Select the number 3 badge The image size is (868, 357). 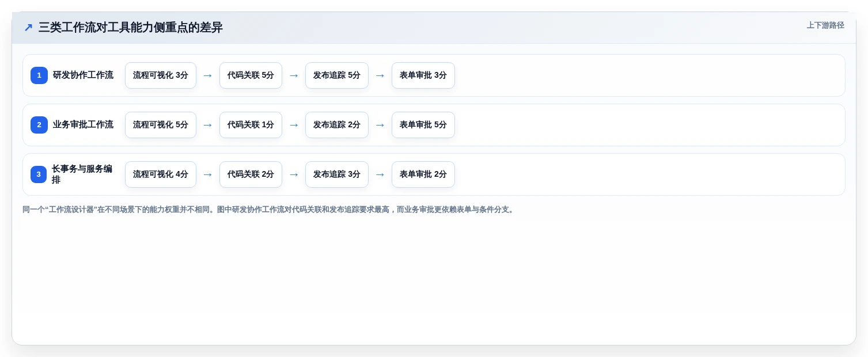point(39,174)
